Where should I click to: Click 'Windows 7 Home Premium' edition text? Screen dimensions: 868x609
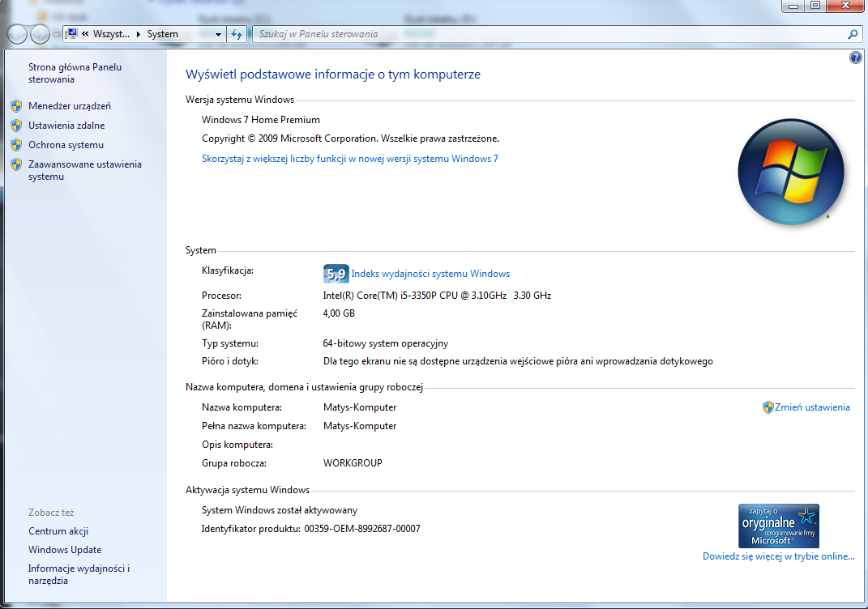click(261, 120)
